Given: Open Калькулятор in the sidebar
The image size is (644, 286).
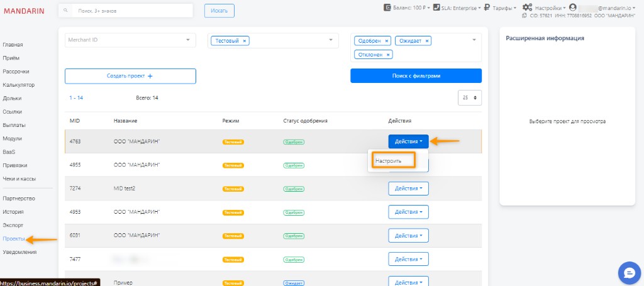Looking at the screenshot, I should tap(18, 85).
